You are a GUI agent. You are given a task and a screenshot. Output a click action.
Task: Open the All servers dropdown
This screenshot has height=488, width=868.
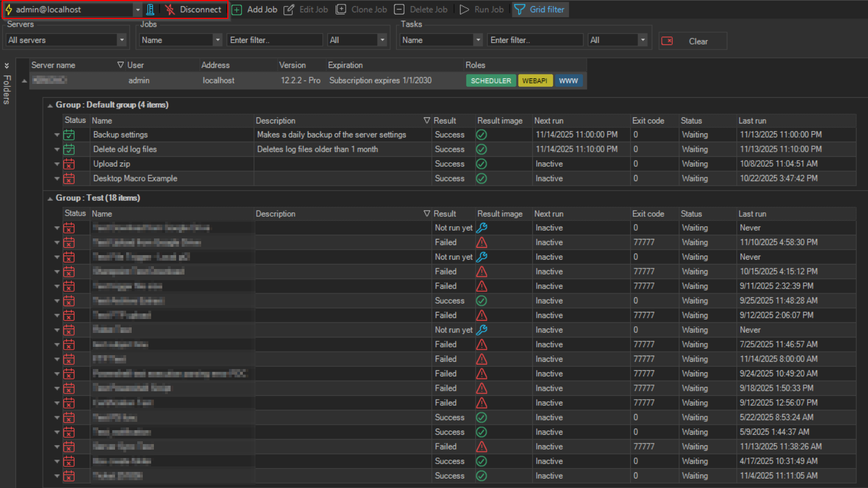[121, 40]
